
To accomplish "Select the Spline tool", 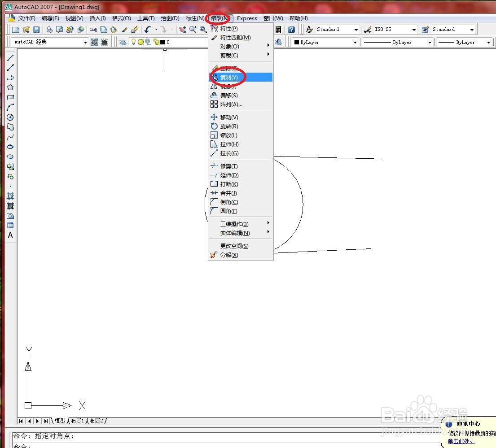I will [10, 137].
